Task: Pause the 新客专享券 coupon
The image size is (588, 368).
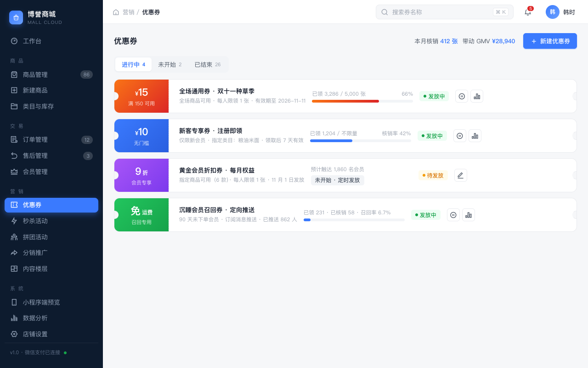Action: point(460,136)
